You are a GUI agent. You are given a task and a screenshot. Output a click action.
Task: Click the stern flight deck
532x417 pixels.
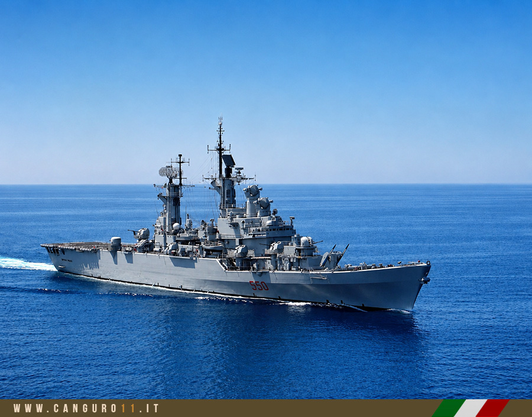pyautogui.click(x=76, y=246)
